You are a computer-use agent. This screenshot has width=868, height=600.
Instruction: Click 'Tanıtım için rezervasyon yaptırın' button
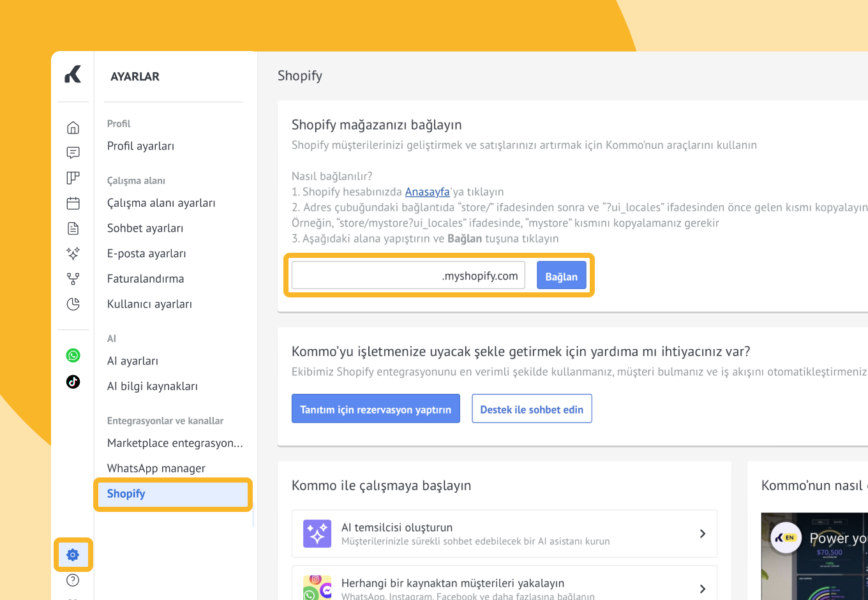(x=375, y=409)
